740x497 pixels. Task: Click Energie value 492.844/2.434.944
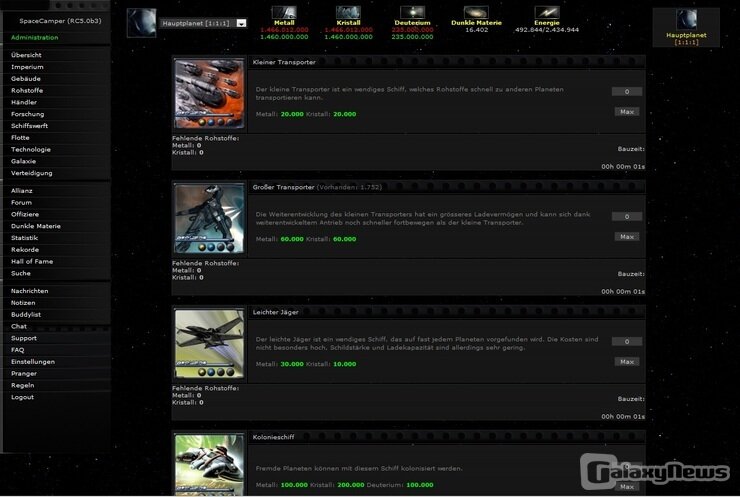(547, 30)
